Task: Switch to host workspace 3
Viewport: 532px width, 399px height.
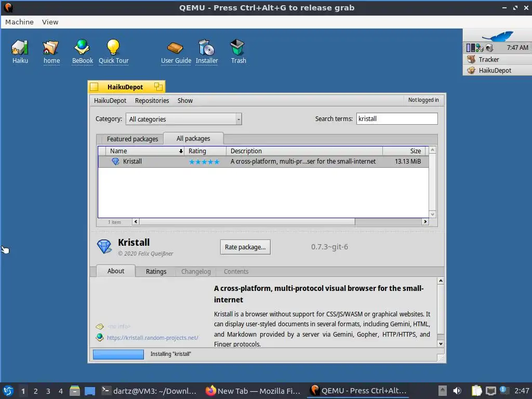Action: pos(48,391)
